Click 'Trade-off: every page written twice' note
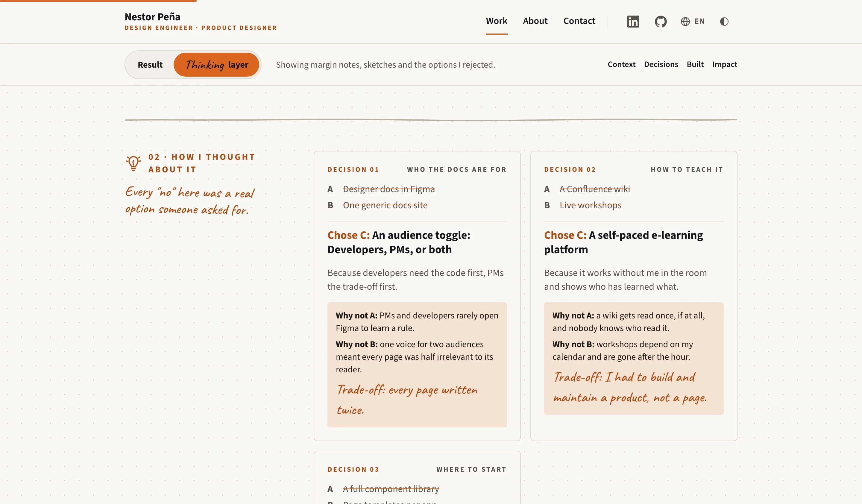862x504 pixels. point(407,400)
